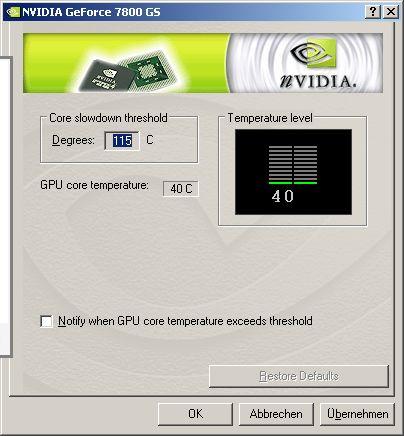Click into the Degrees threshold input field

(122, 141)
